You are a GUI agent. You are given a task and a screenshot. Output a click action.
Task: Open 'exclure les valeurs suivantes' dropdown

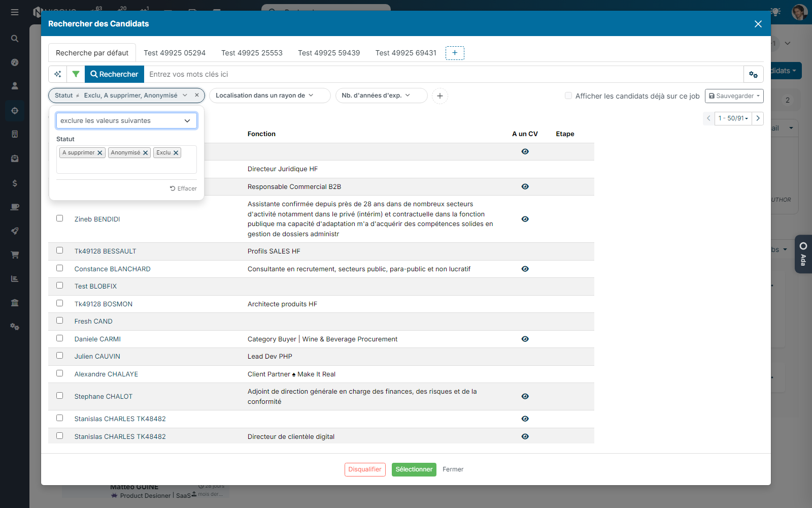coord(126,120)
